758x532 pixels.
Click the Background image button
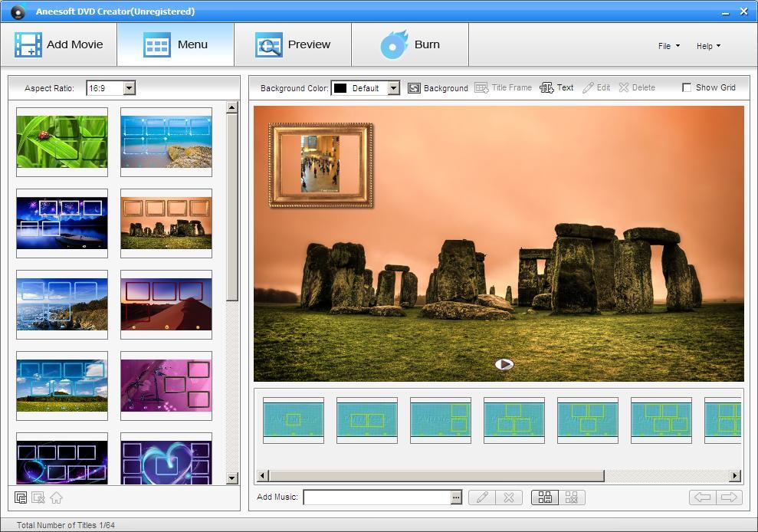coord(438,88)
